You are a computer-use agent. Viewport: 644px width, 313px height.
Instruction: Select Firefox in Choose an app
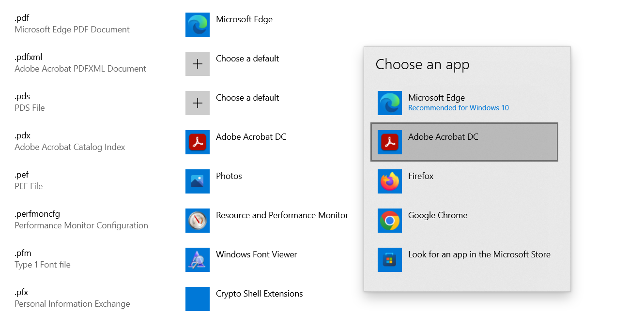coord(464,181)
